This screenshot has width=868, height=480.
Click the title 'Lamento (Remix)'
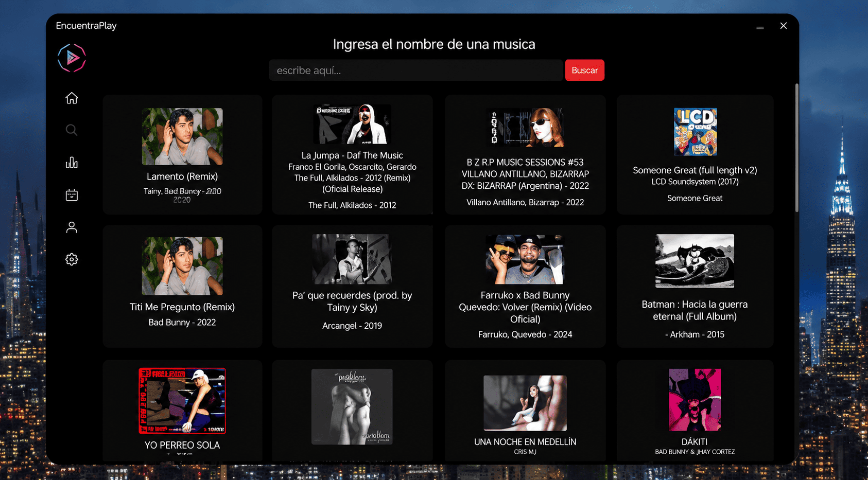tap(182, 176)
